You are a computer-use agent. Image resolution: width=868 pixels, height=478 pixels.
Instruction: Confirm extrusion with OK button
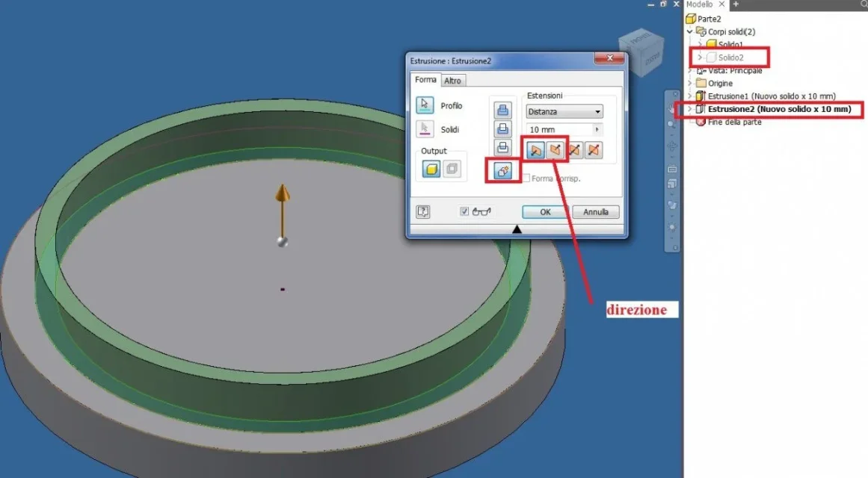[545, 212]
